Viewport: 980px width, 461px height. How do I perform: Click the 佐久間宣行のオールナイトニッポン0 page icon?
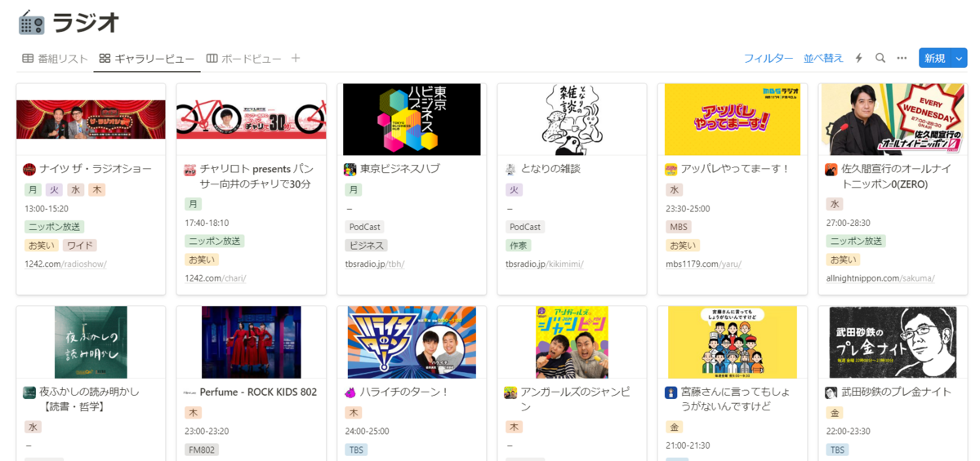831,169
